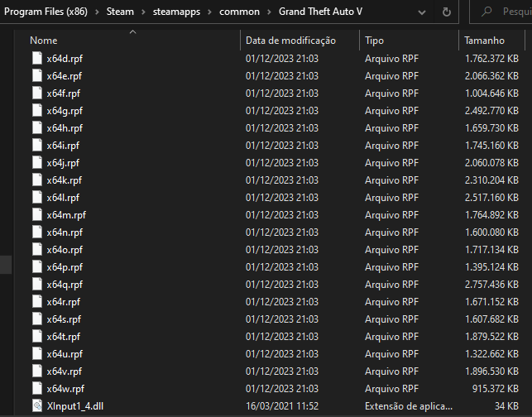Select the x64i.rpf file name
Image resolution: width=532 pixels, height=417 pixels.
pyautogui.click(x=63, y=146)
